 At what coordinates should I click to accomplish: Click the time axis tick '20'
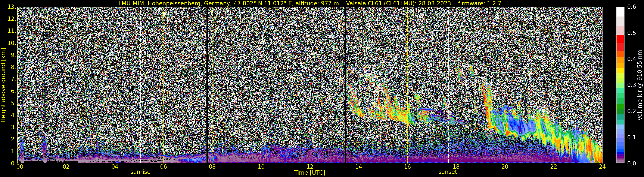(x=505, y=167)
